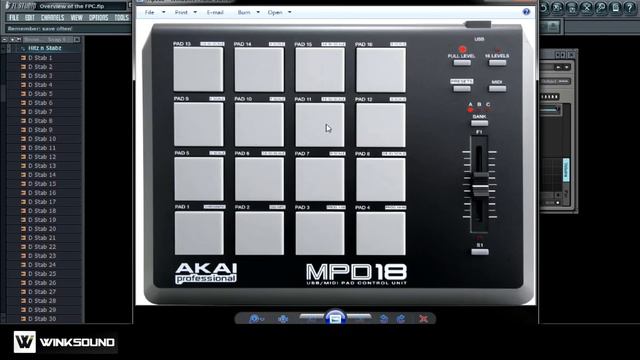The image size is (640, 360).
Task: Select D Stab 22 in the browser
Action: coord(42,247)
